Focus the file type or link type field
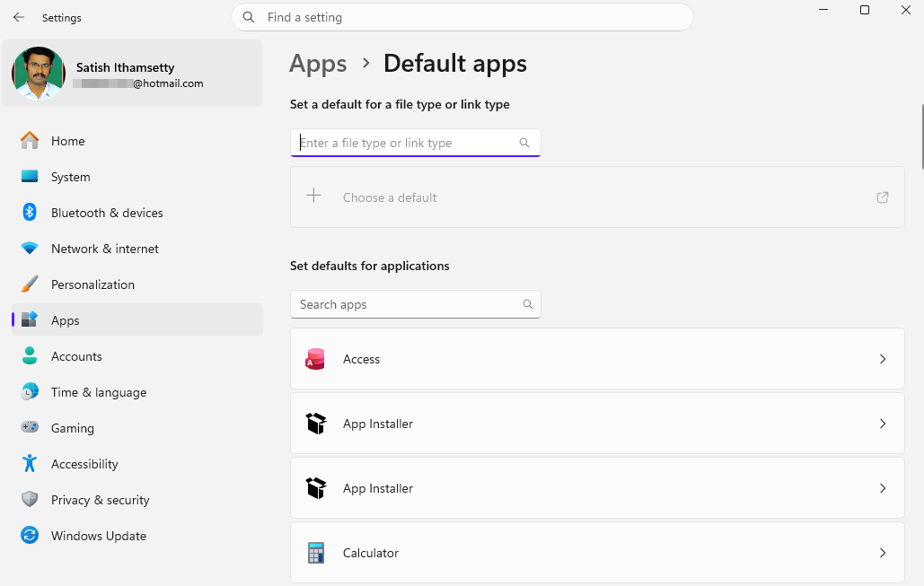 click(x=416, y=143)
